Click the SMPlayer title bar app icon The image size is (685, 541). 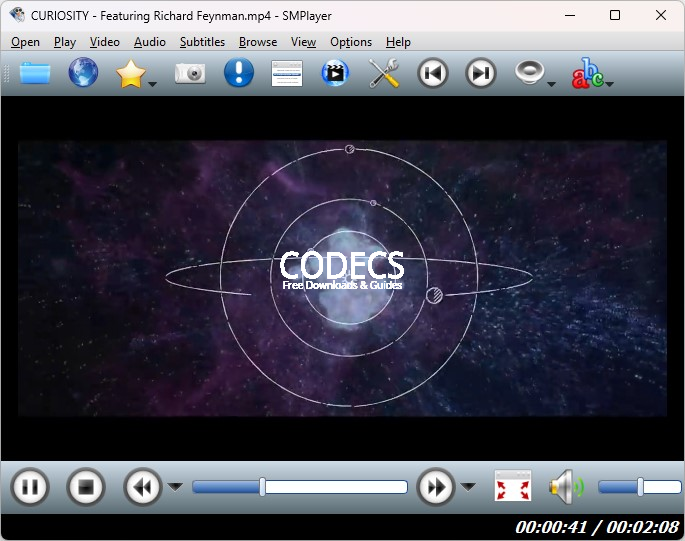click(17, 15)
